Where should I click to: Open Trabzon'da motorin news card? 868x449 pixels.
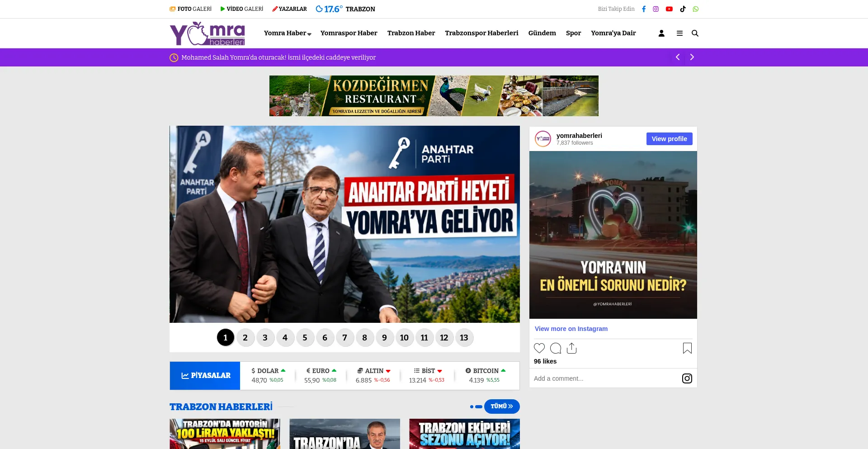225,434
